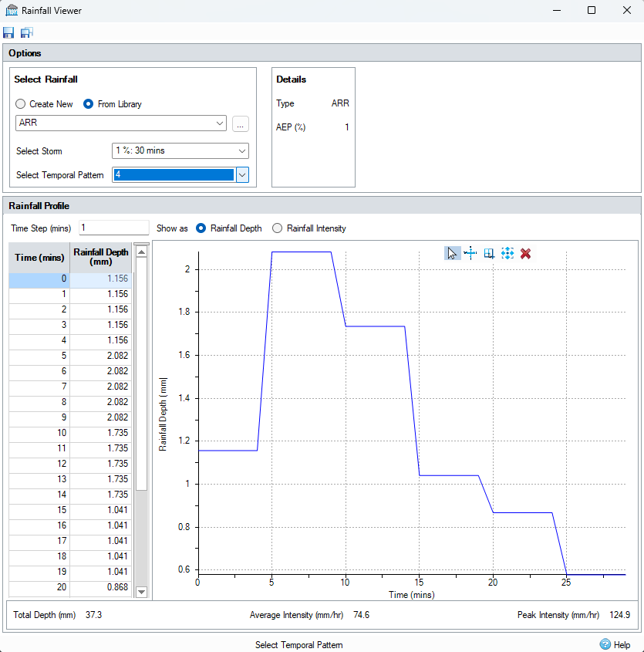Expand the Select Storm dropdown
The image size is (644, 652).
coord(242,151)
